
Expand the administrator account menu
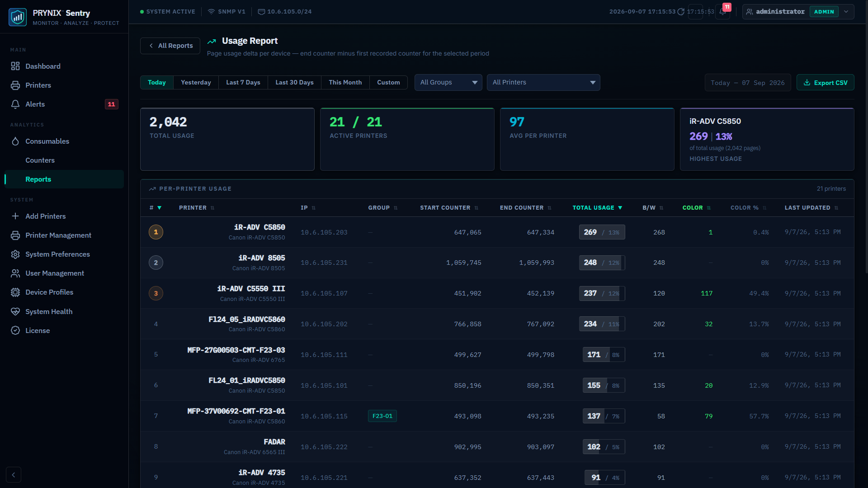[798, 12]
